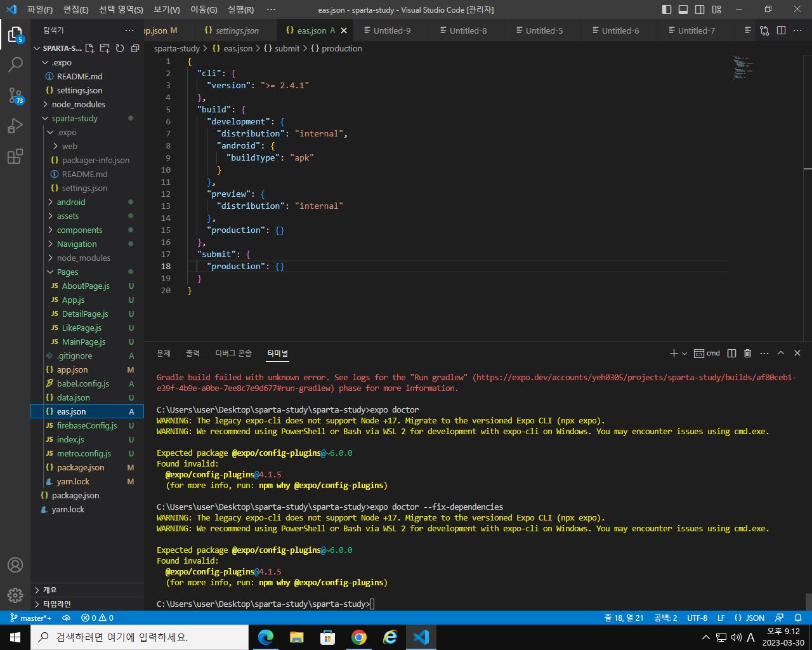Screen dimensions: 812x650
Task: Refresh the explorer tree
Action: click(x=120, y=48)
